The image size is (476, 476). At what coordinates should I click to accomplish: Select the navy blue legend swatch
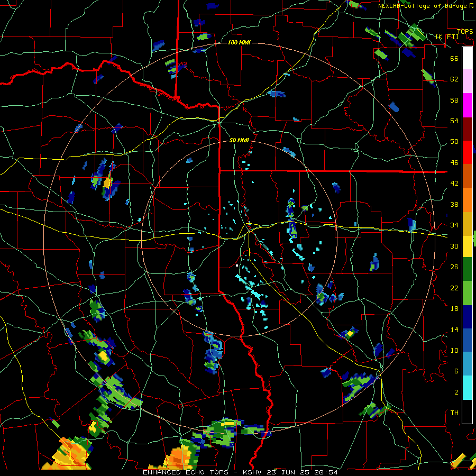[467, 317]
